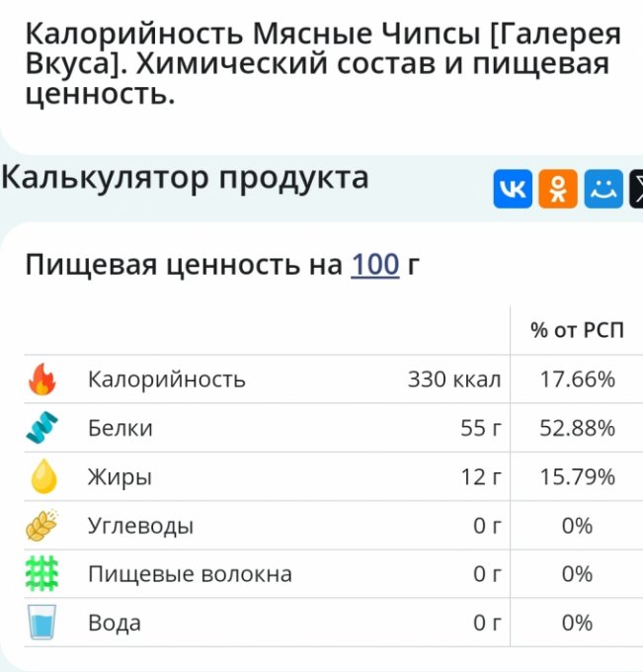Click the X (Twitter) share icon
The height and width of the screenshot is (672, 643).
[x=636, y=189]
